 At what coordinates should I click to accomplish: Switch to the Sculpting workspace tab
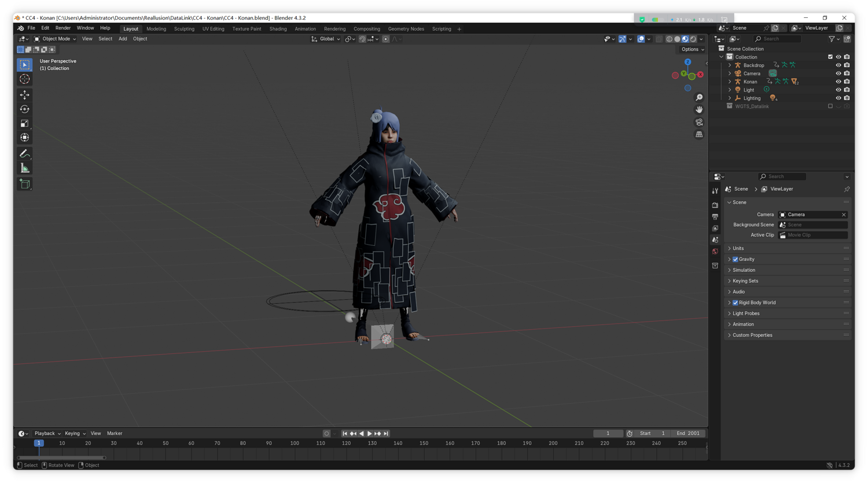point(184,29)
